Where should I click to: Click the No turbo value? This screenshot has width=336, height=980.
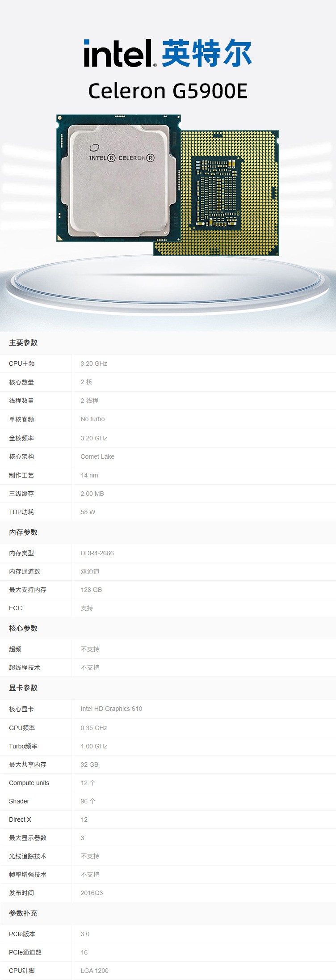(x=92, y=419)
